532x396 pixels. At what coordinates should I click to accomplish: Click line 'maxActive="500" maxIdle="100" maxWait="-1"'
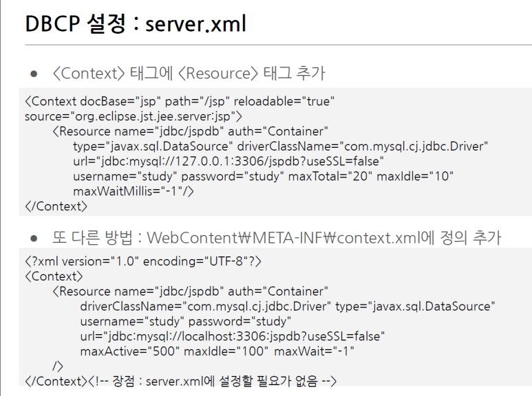pyautogui.click(x=217, y=351)
